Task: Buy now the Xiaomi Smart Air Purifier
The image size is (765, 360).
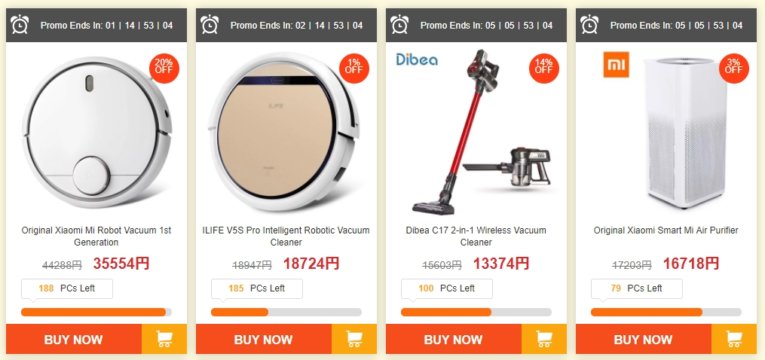Action: [x=643, y=339]
